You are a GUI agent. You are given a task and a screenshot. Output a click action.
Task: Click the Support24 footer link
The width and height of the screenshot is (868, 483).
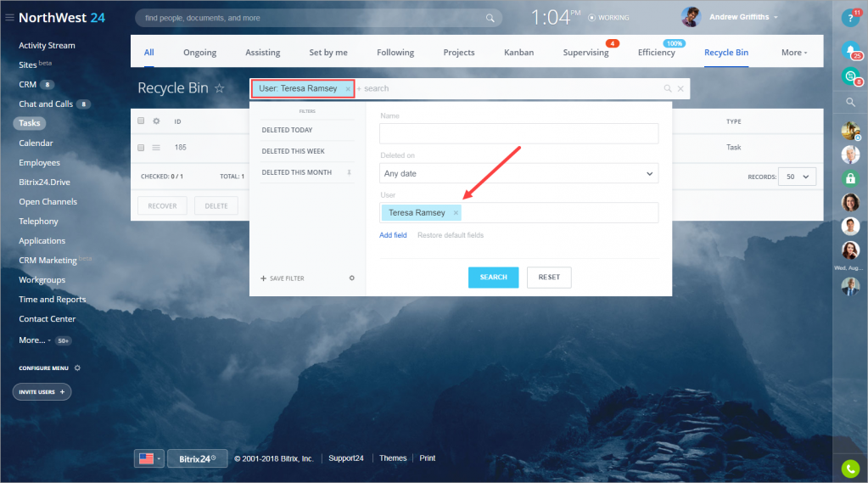[x=346, y=458]
